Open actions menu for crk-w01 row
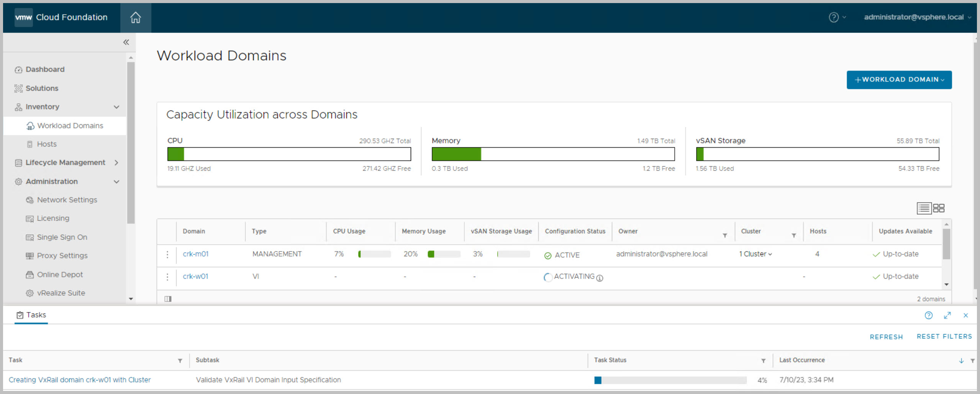This screenshot has height=394, width=980. click(x=167, y=277)
